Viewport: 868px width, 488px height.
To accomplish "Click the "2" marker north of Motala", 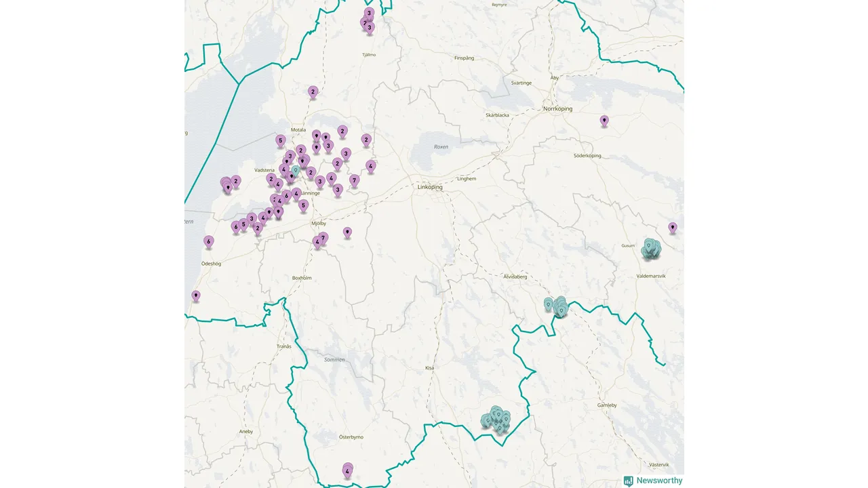I will pyautogui.click(x=313, y=92).
